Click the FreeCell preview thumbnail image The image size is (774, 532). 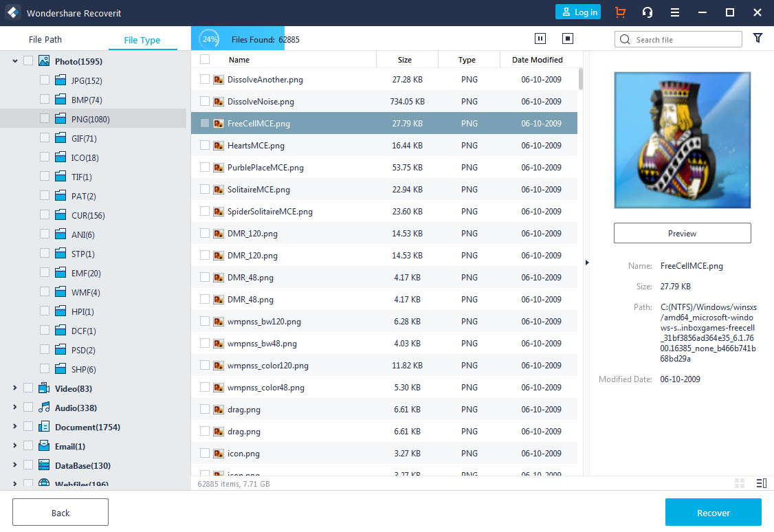(x=682, y=140)
